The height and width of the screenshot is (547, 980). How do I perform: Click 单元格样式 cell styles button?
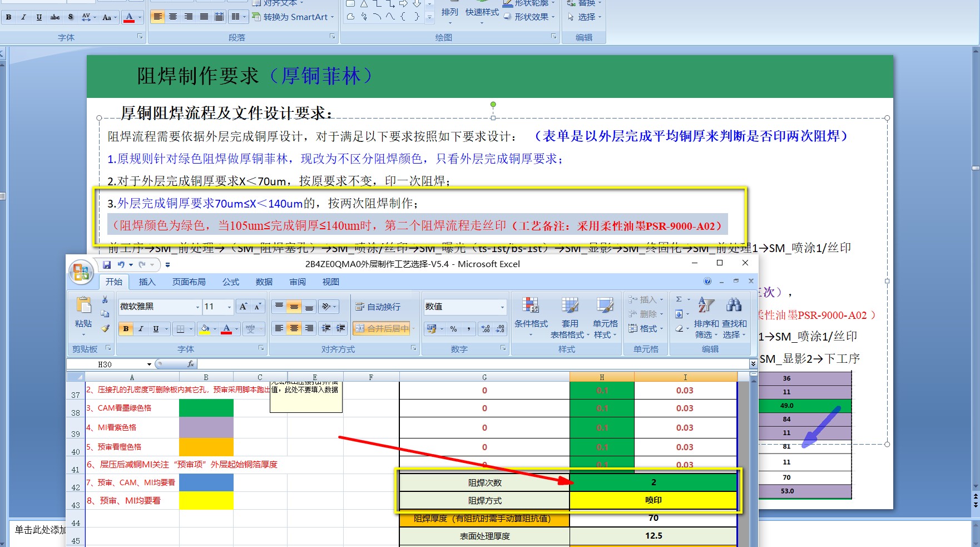point(605,317)
